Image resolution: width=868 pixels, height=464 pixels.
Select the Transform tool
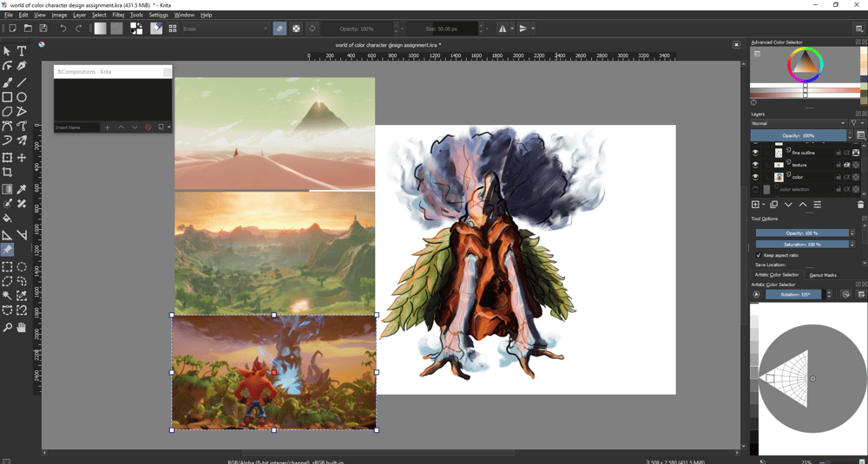tap(7, 158)
